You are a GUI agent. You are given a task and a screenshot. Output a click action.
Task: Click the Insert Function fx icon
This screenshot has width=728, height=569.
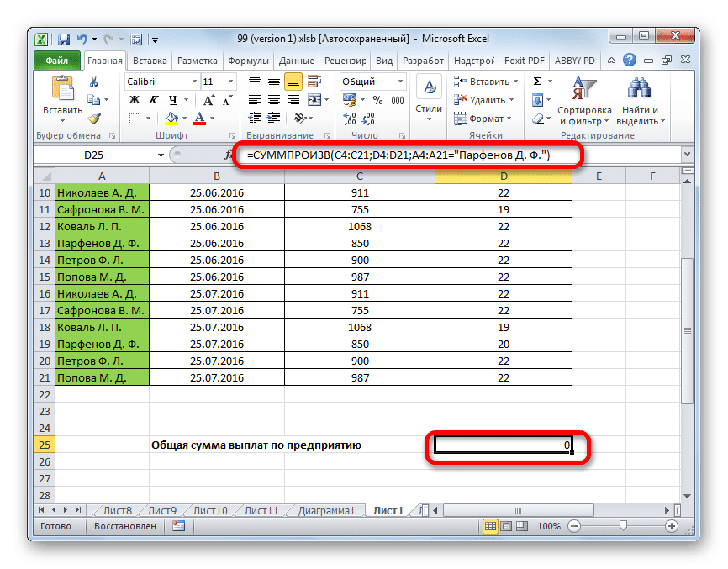(x=229, y=155)
